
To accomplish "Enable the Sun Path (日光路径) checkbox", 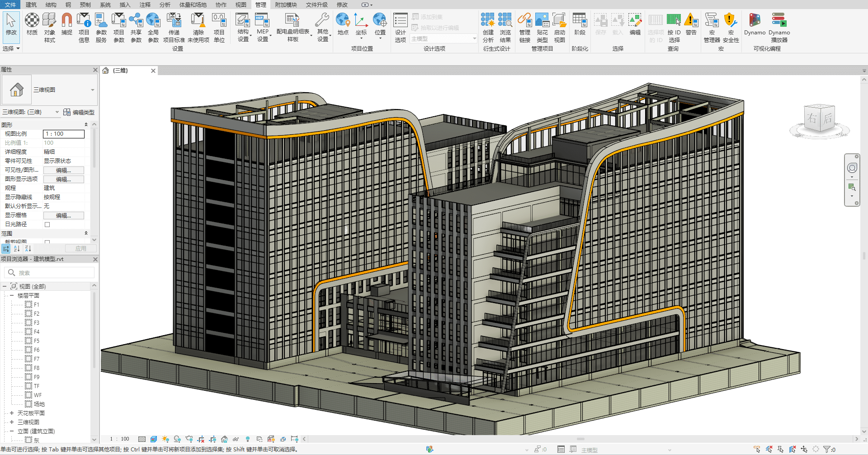I will pos(47,224).
